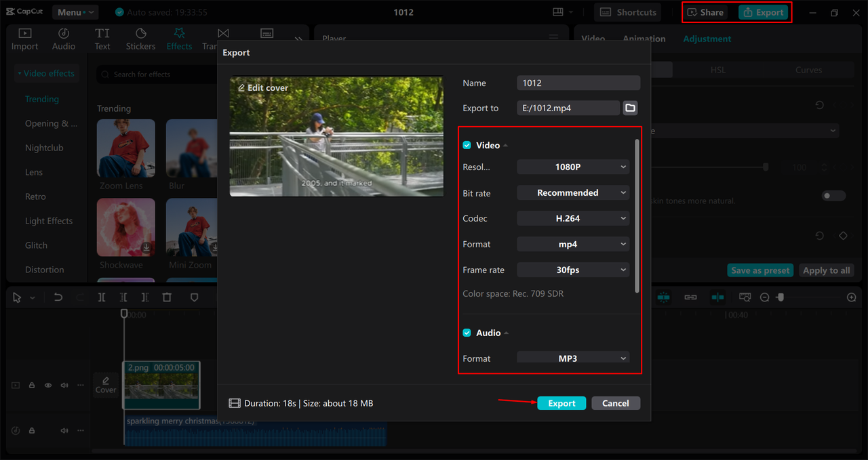Select the Nightclub effects category

click(x=44, y=148)
